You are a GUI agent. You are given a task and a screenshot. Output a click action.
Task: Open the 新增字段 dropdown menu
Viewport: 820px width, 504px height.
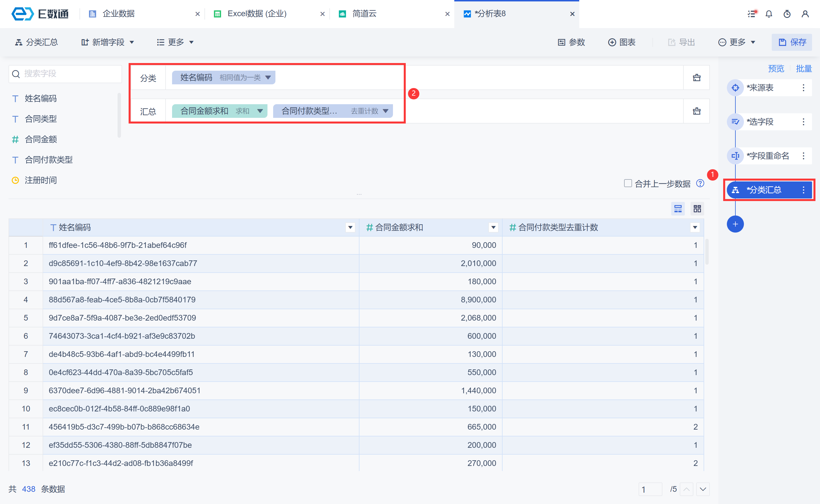[x=108, y=42]
